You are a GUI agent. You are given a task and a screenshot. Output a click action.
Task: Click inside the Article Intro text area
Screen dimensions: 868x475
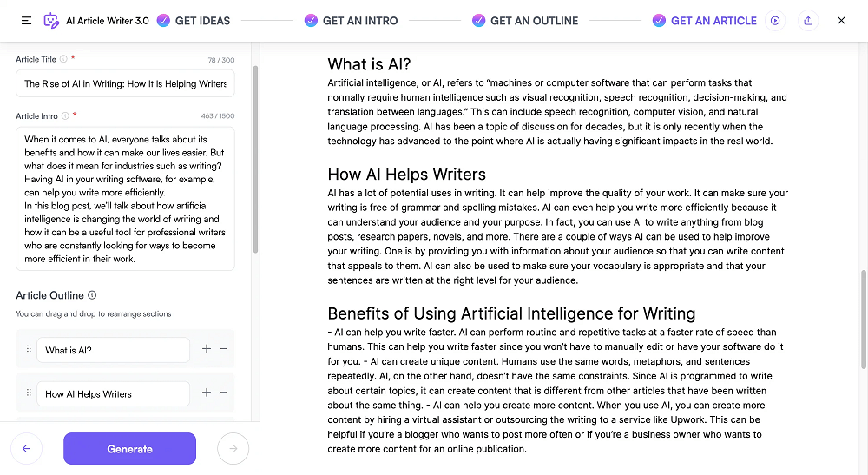(125, 199)
